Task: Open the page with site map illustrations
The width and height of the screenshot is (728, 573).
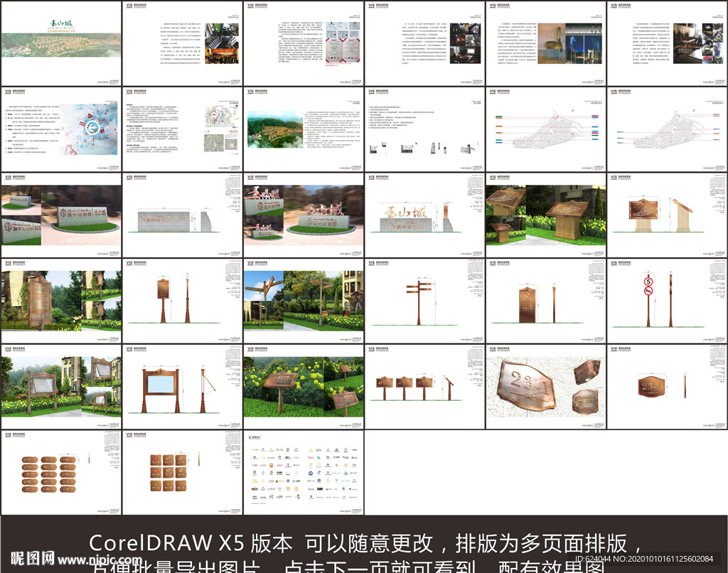Action: [182, 129]
